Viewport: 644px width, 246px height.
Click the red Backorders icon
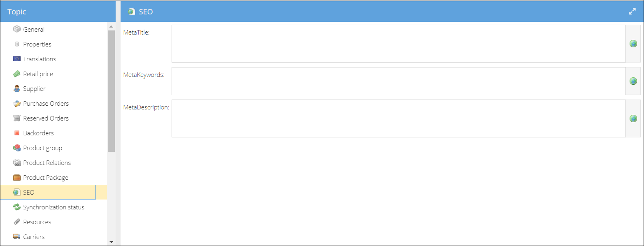point(17,133)
